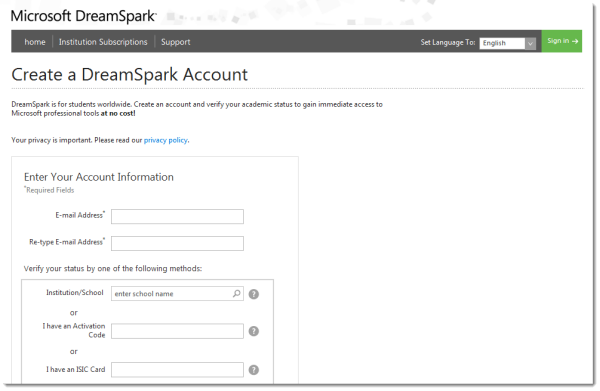Focus the ISIC Card input field
The image size is (600, 391).
click(x=177, y=370)
